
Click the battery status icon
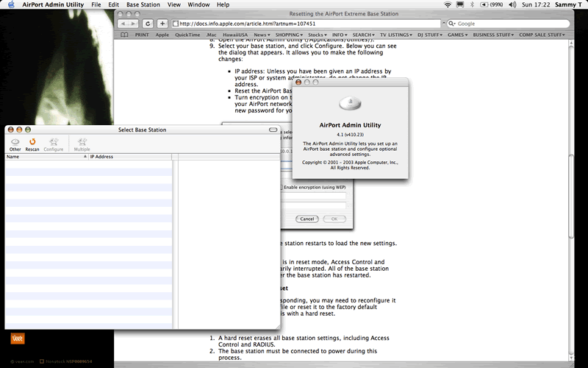click(x=491, y=4)
